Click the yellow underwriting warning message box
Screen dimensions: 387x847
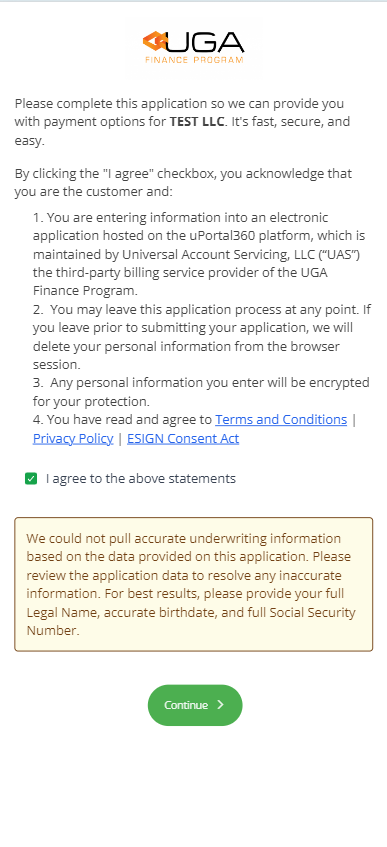tap(194, 584)
